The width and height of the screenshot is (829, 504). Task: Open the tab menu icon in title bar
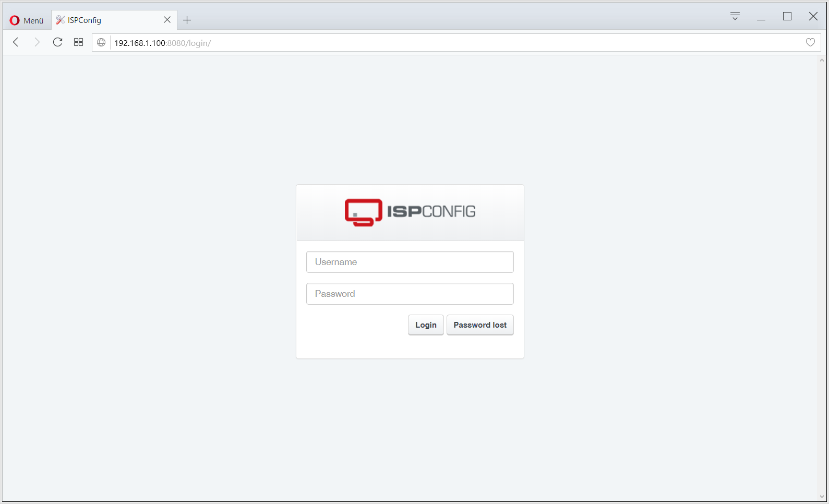(x=735, y=16)
